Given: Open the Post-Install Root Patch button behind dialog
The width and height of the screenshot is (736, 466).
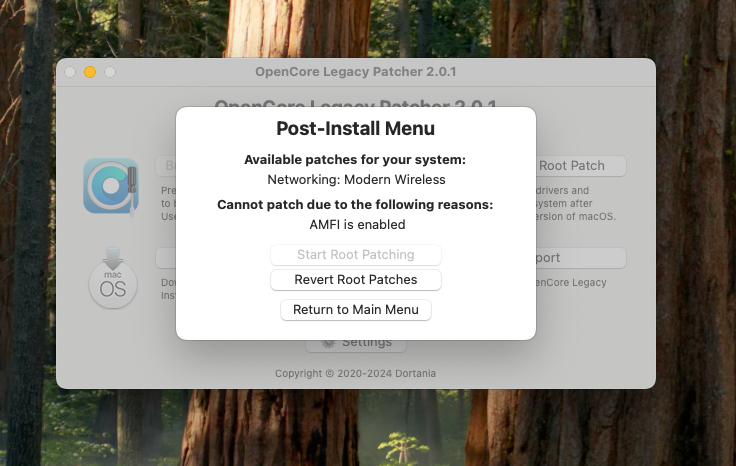Looking at the screenshot, I should pyautogui.click(x=581, y=166).
